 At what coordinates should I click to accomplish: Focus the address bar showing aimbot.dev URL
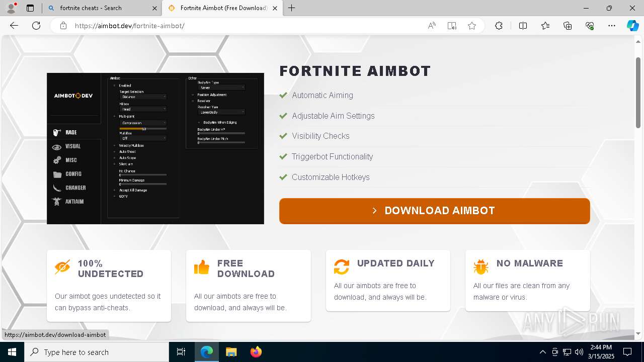[x=247, y=26]
